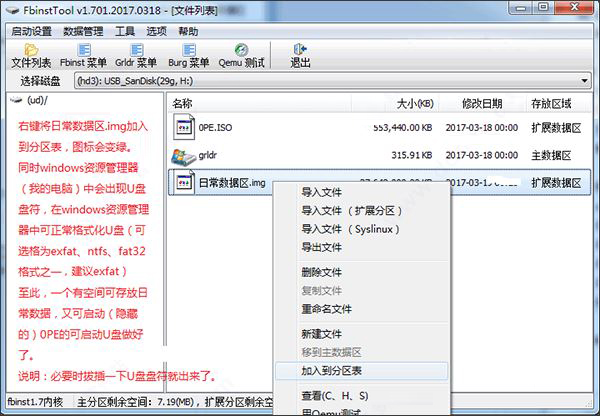Sort by the 名称 column header
Viewport: 600px width, 416px height.
click(259, 103)
